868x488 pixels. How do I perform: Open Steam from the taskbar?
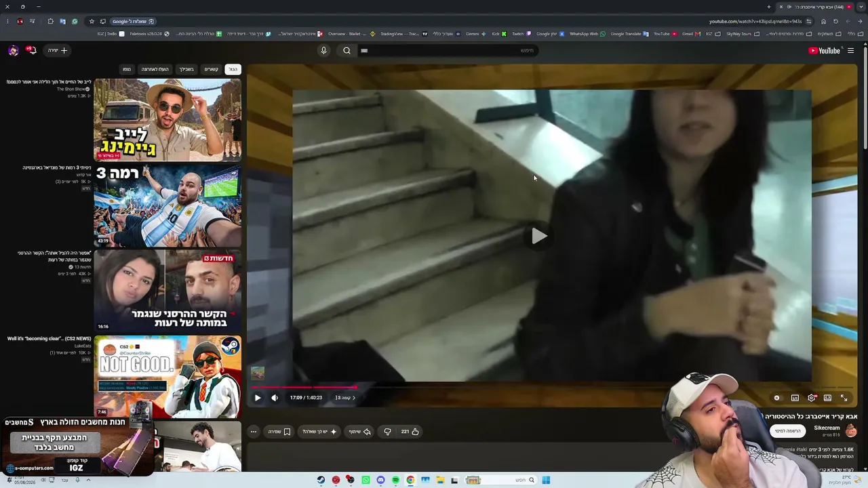(x=321, y=480)
